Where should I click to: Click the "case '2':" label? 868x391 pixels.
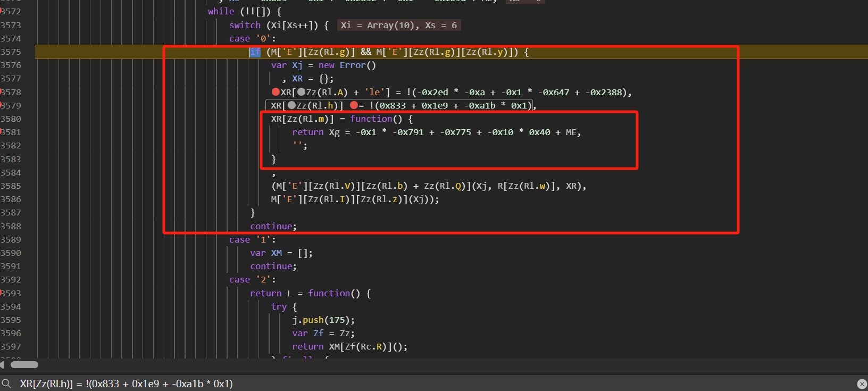coord(253,279)
